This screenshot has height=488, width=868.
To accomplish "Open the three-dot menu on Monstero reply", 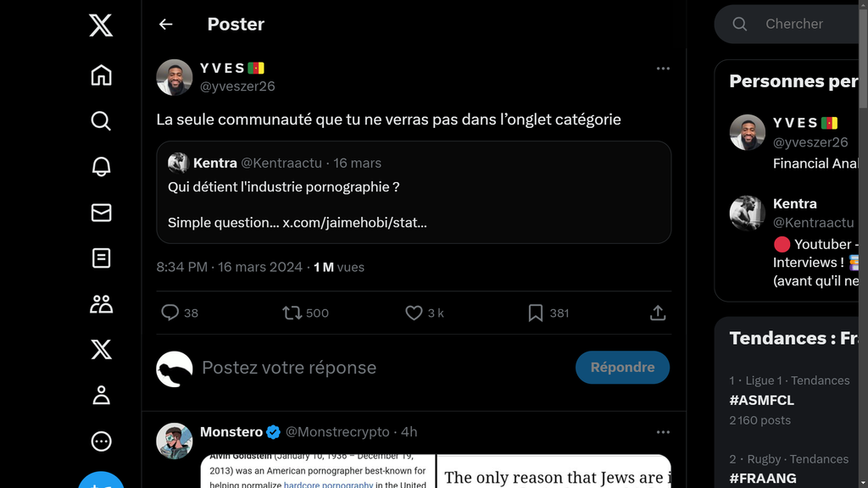I will (663, 432).
